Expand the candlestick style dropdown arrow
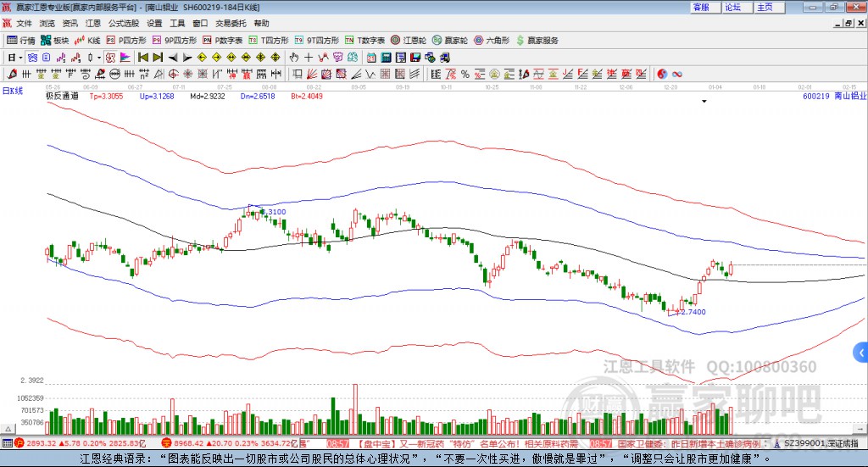Image resolution: width=868 pixels, height=467 pixels. click(99, 58)
